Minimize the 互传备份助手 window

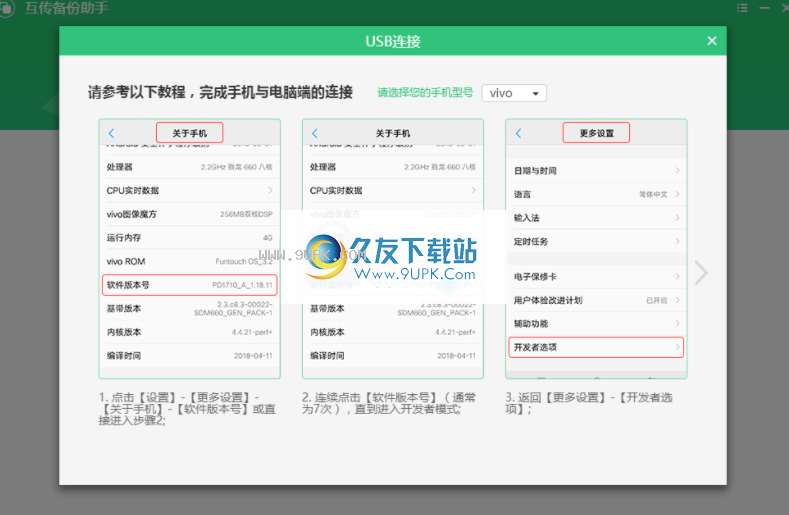coord(764,8)
